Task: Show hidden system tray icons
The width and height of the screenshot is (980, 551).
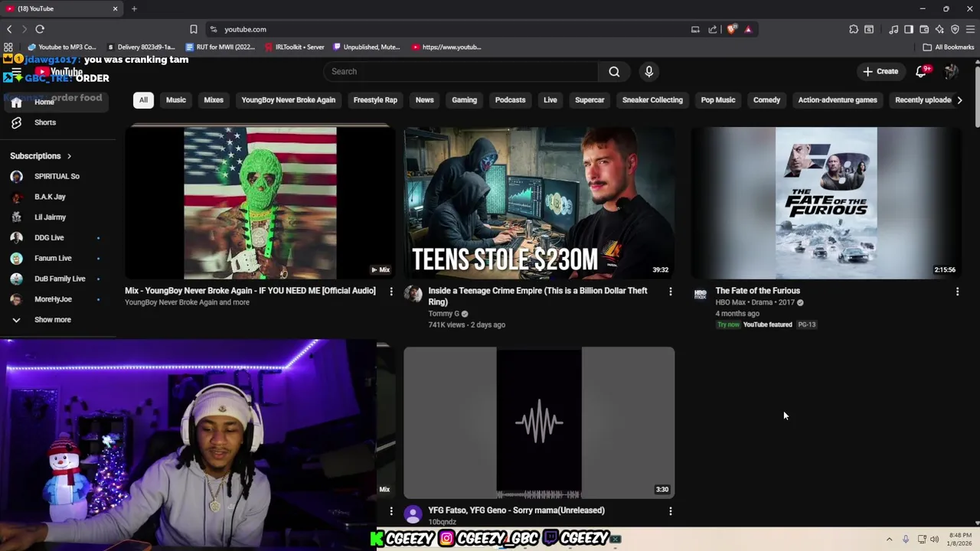Action: coord(889,540)
